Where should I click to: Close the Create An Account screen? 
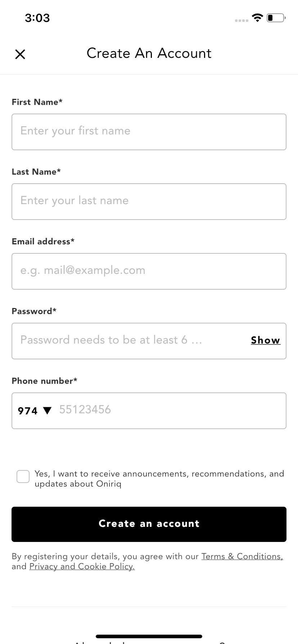pyautogui.click(x=20, y=54)
